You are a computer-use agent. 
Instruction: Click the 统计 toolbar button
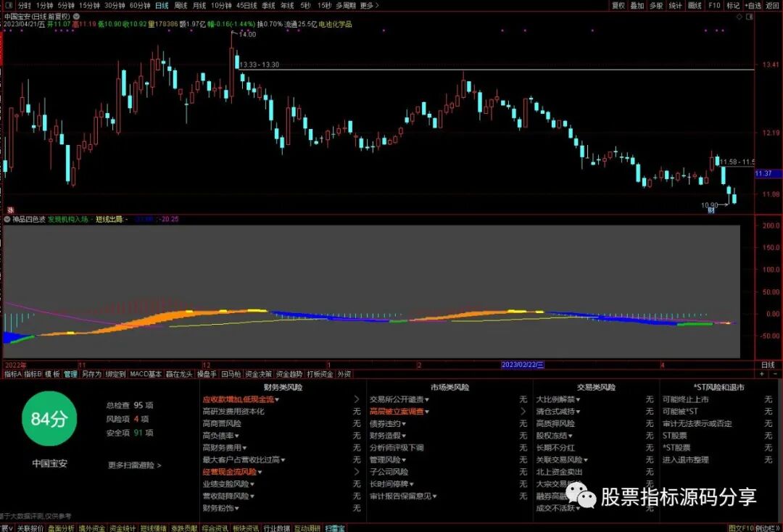point(675,6)
